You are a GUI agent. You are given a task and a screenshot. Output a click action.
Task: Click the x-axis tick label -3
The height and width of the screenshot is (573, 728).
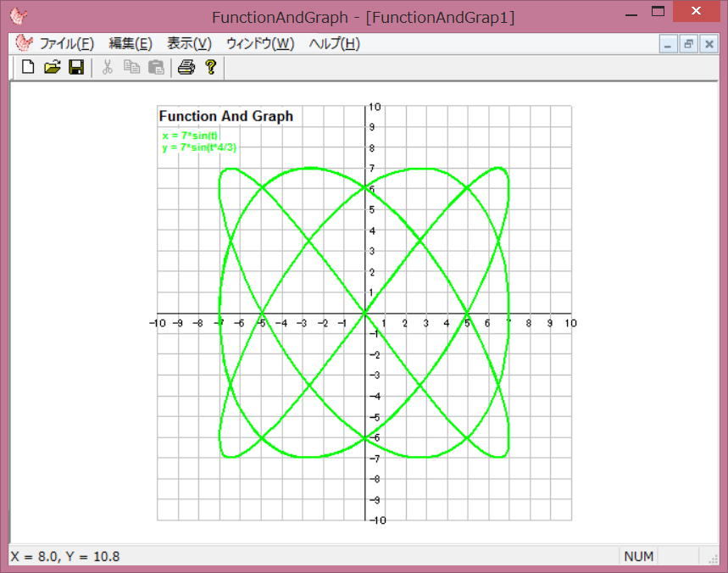[x=302, y=323]
